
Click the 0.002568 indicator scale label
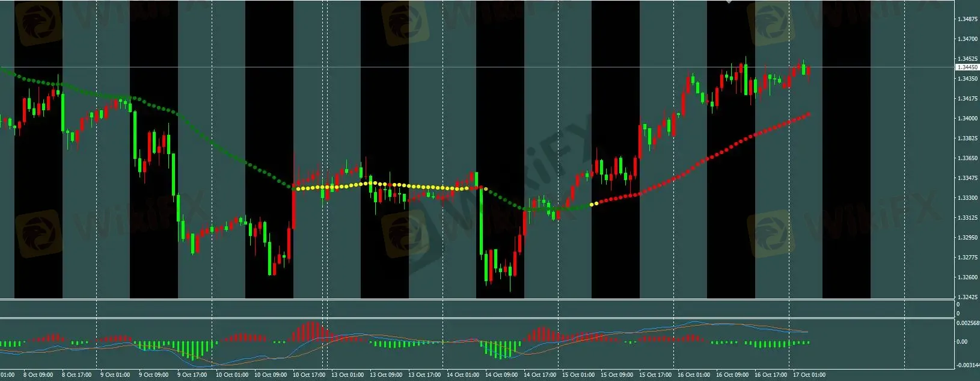coord(968,323)
